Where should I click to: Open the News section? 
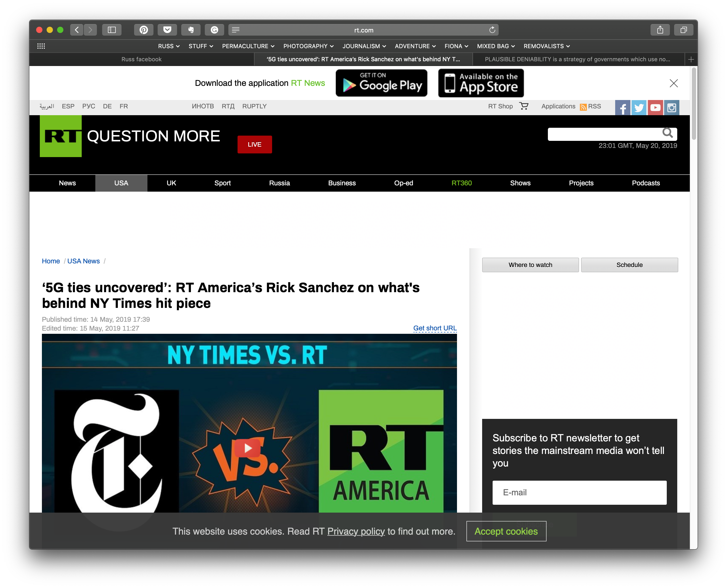coord(67,183)
